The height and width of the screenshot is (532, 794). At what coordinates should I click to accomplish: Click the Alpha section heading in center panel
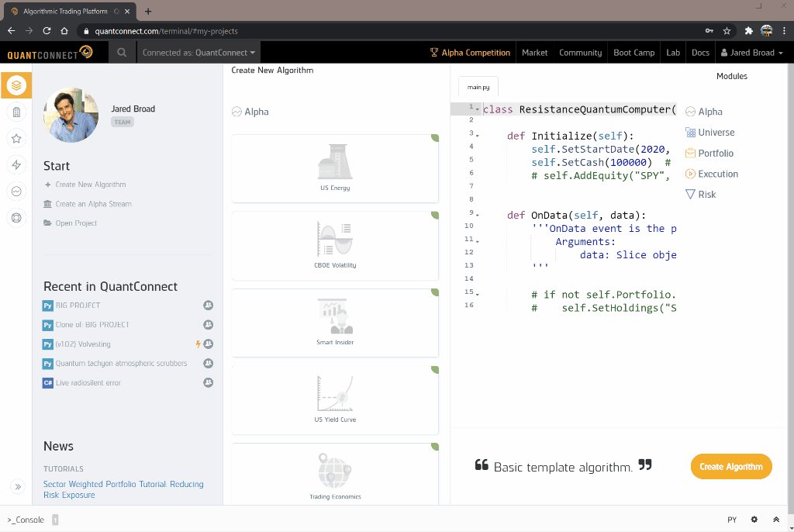250,112
